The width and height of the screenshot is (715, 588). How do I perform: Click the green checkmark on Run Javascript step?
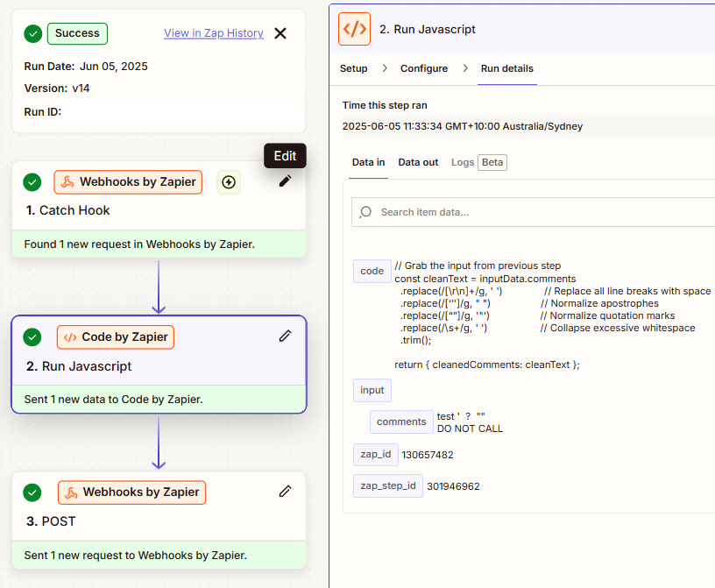32,337
